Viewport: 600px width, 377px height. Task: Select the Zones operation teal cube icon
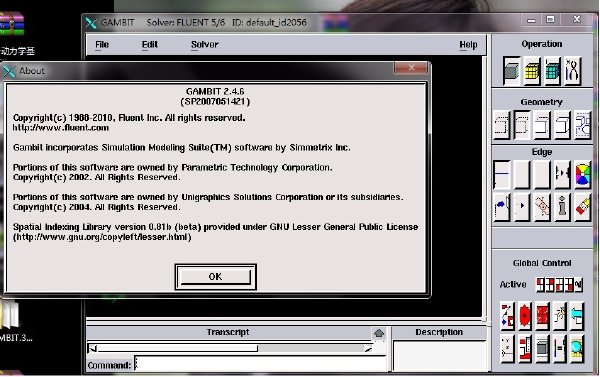[552, 71]
